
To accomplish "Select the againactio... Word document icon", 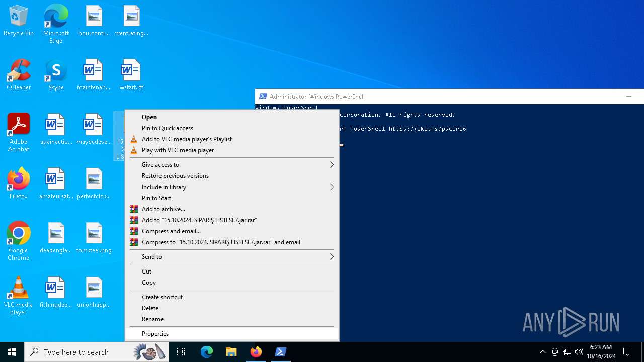I will [56, 129].
